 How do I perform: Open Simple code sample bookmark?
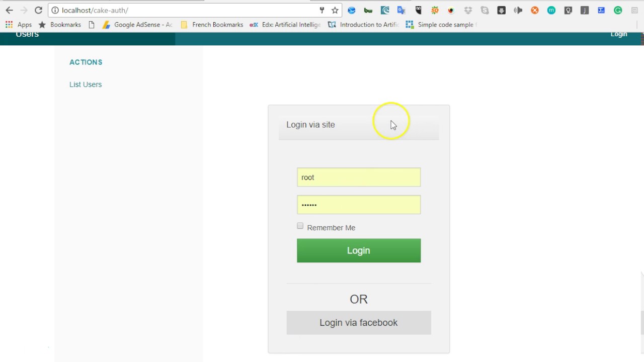coord(441,25)
